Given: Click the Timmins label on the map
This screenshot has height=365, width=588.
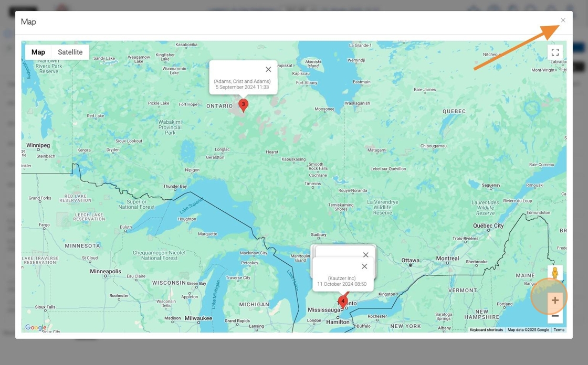Looking at the screenshot, I should click(312, 184).
